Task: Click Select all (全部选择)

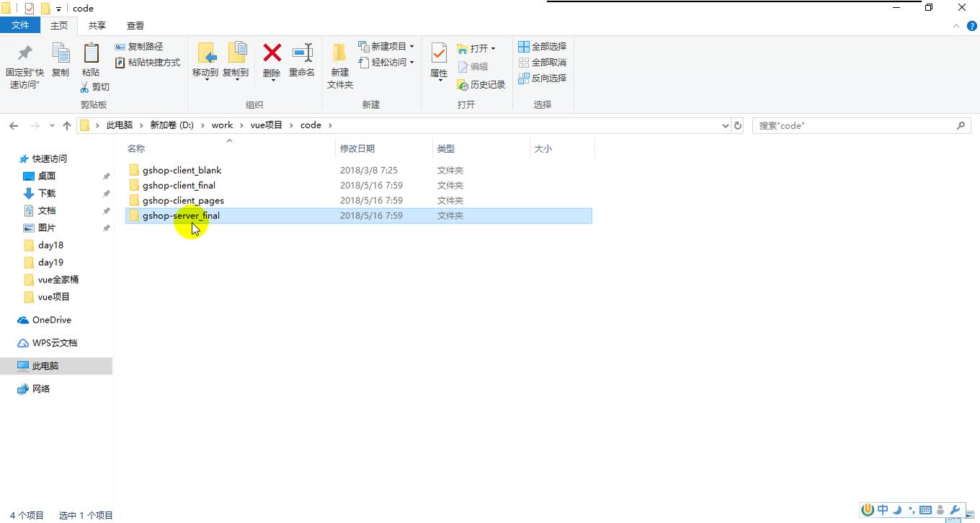Action: pyautogui.click(x=542, y=46)
